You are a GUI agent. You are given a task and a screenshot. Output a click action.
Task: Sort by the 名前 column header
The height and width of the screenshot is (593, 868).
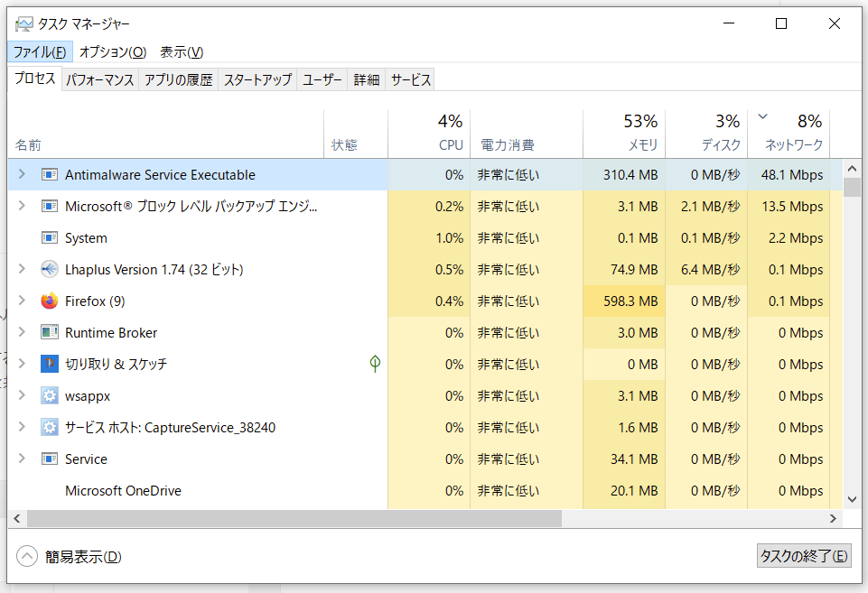click(x=166, y=134)
